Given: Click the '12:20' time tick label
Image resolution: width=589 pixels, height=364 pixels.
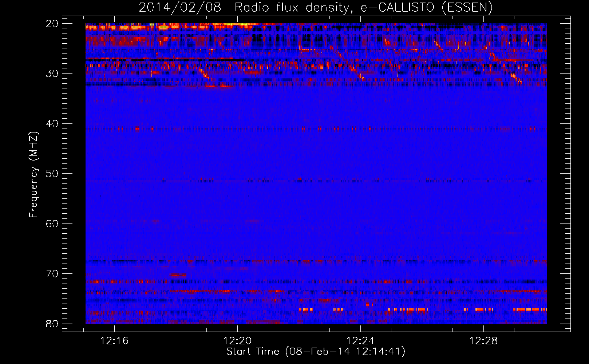Looking at the screenshot, I should coord(237,341).
